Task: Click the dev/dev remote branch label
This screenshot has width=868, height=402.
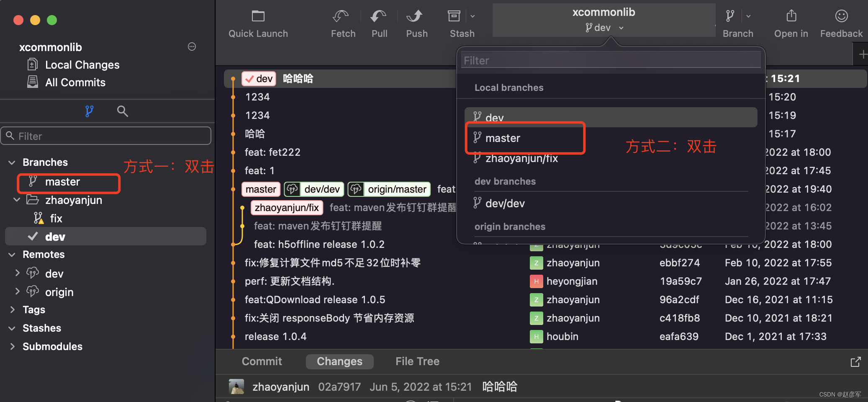Action: pos(314,189)
